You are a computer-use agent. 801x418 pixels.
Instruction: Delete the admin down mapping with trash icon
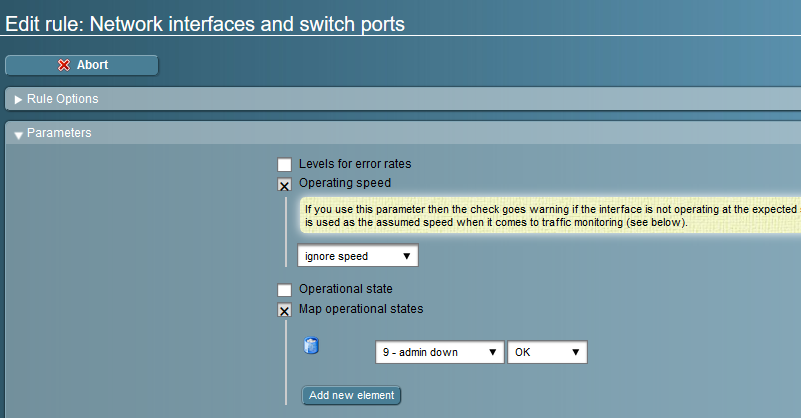tap(311, 347)
